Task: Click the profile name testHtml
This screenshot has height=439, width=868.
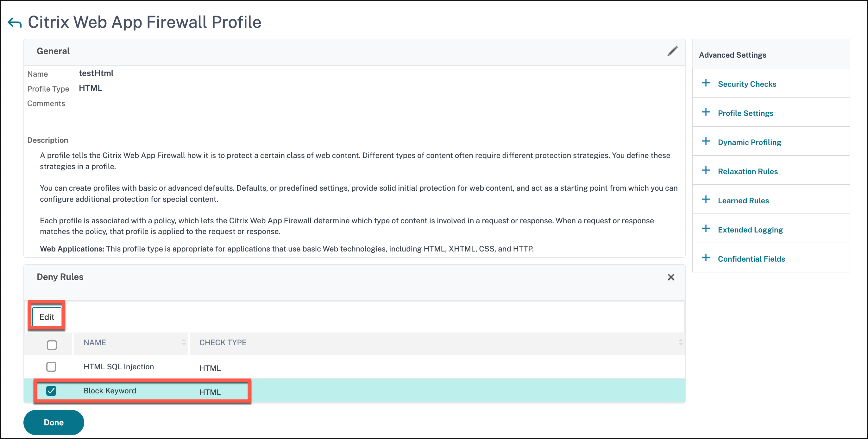Action: [96, 73]
